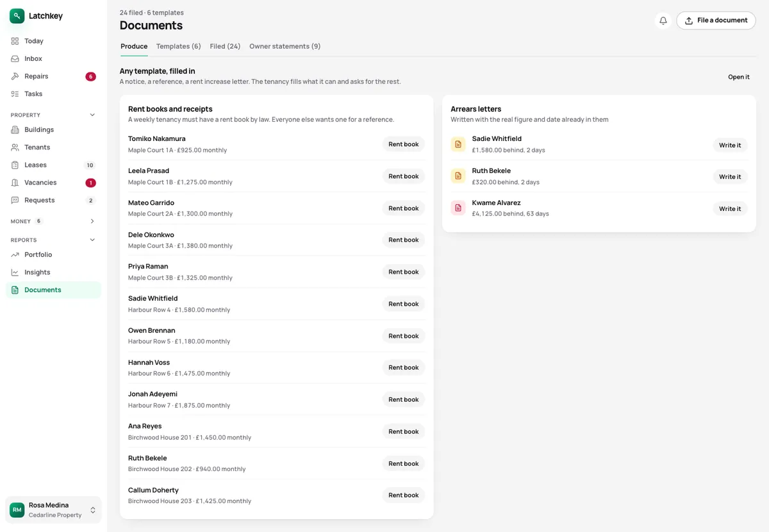
Task: Open the Rosa Medina account switcher arrows
Action: (93, 510)
